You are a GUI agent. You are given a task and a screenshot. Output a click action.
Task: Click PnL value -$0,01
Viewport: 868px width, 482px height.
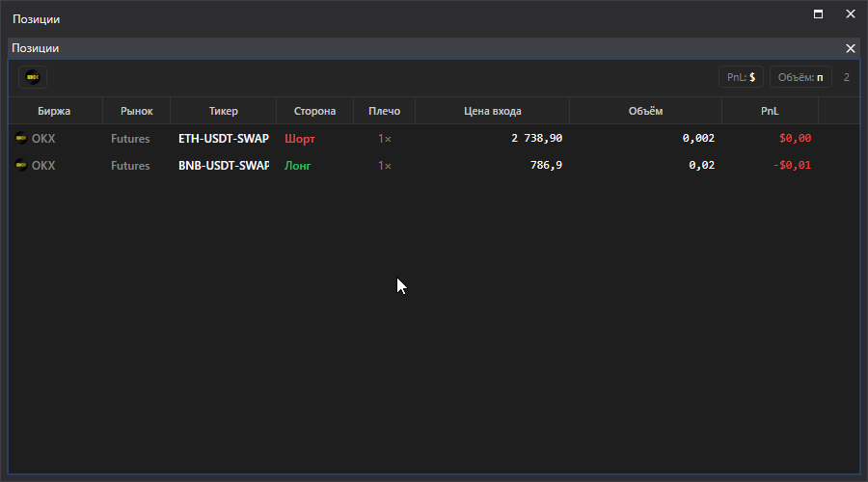(x=792, y=165)
